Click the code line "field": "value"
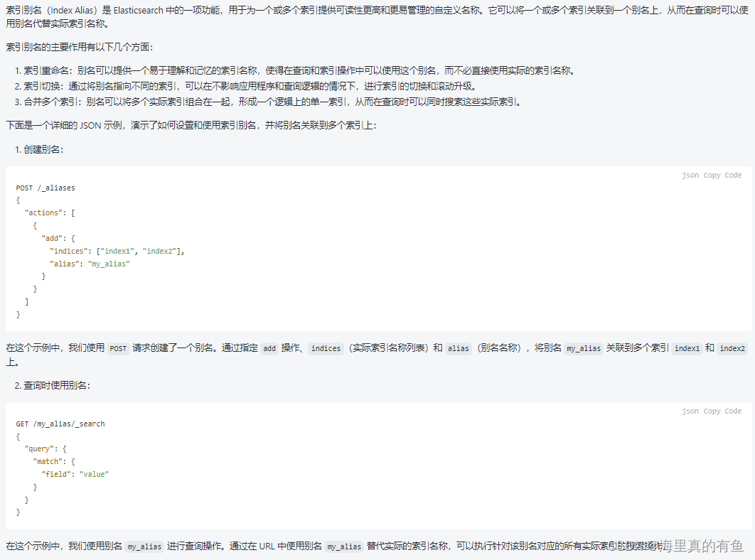This screenshot has width=755, height=560. pyautogui.click(x=75, y=474)
